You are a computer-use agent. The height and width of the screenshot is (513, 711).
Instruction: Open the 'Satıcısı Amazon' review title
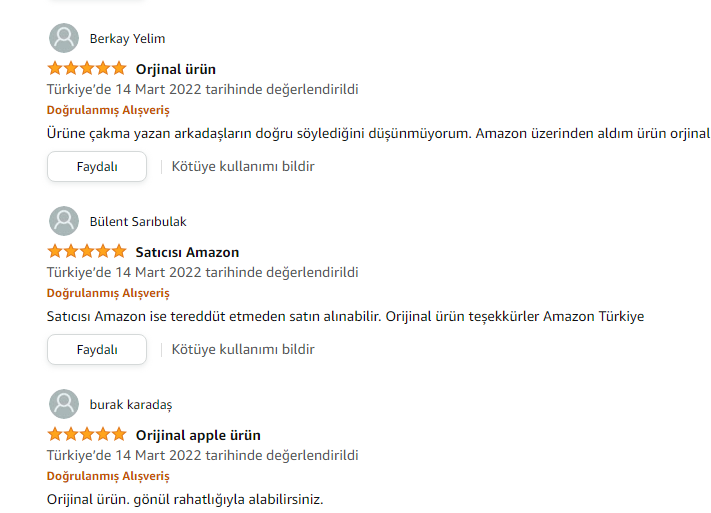click(187, 252)
